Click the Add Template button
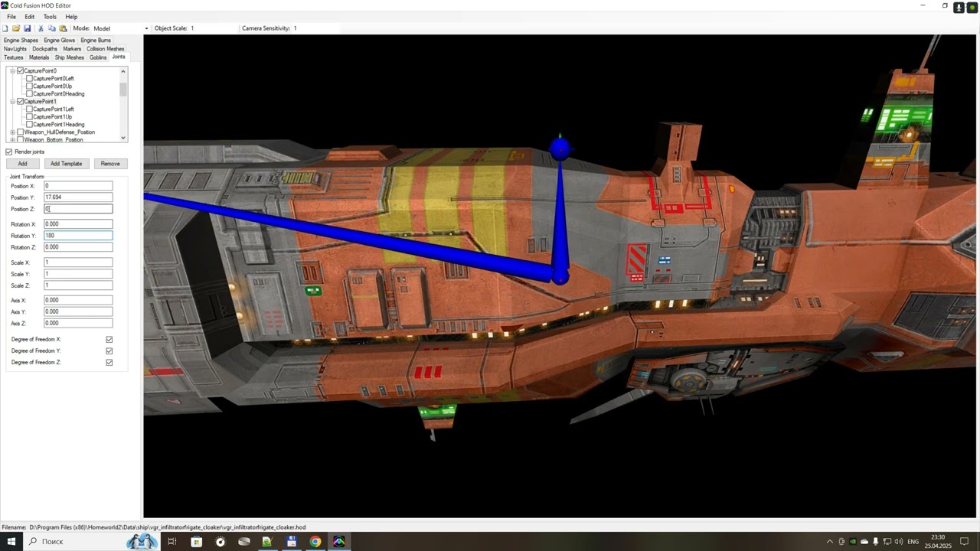Screen dimensions: 980x551 pyautogui.click(x=66, y=164)
